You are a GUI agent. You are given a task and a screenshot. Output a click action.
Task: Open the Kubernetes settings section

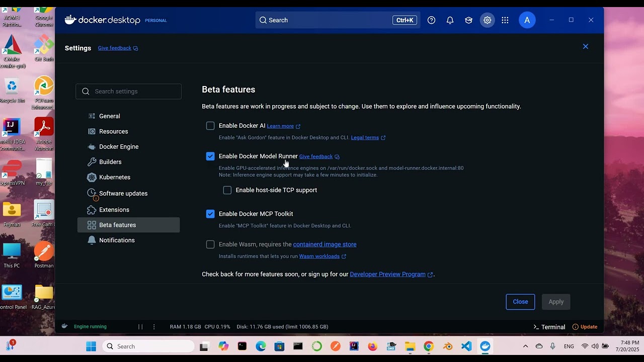[128, 177]
